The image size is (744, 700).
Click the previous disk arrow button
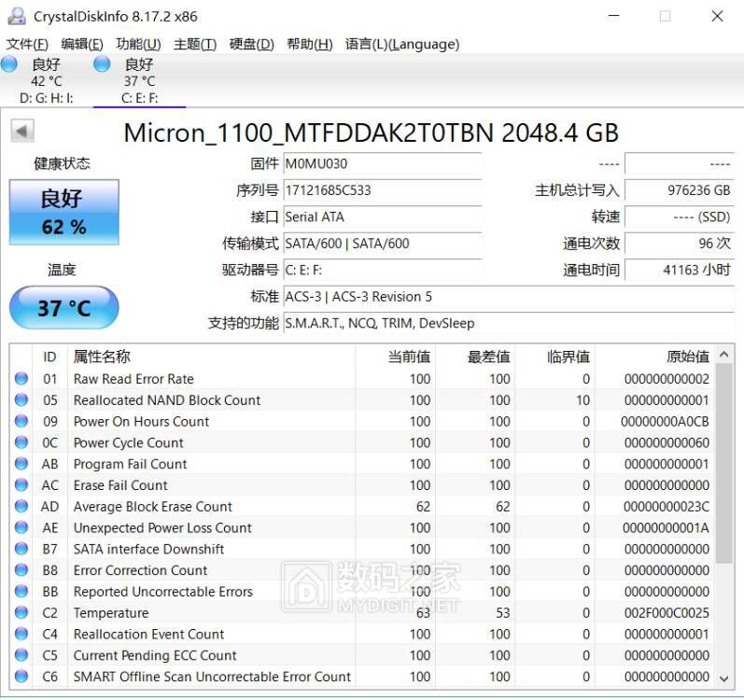[x=22, y=131]
